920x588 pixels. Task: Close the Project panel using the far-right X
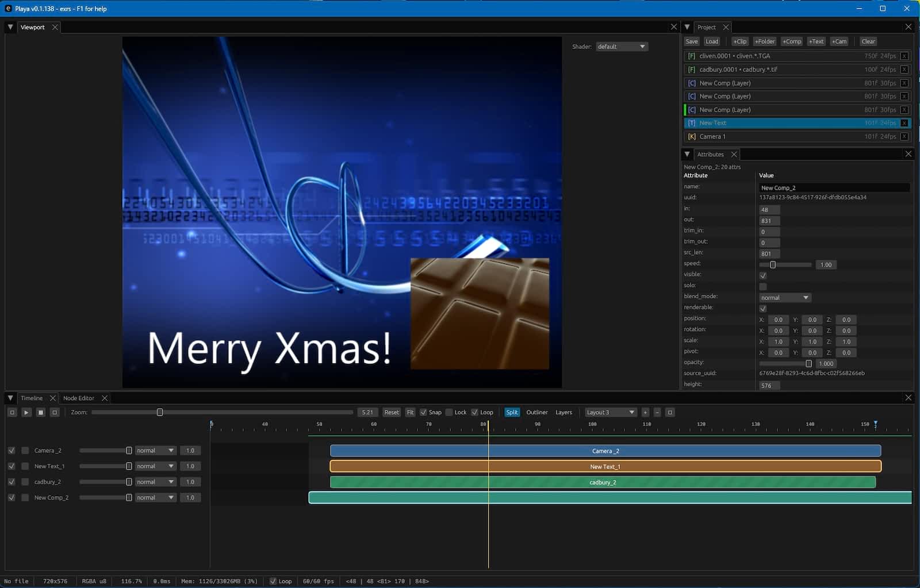908,27
